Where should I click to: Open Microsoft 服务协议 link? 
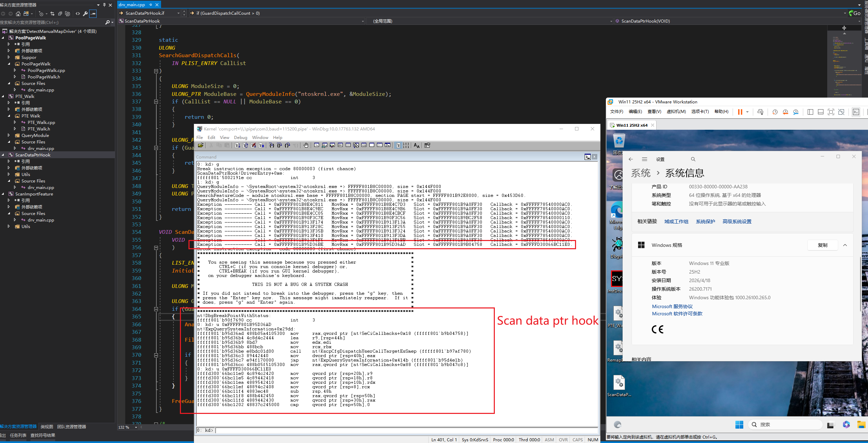click(x=672, y=306)
